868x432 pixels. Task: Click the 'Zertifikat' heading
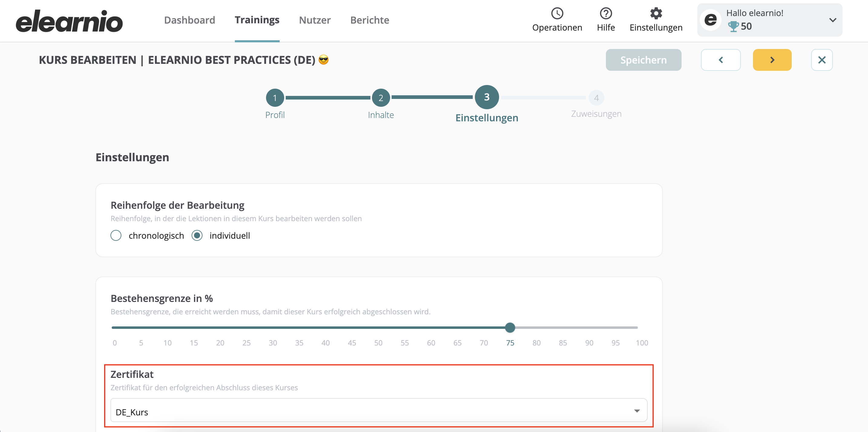tap(132, 375)
